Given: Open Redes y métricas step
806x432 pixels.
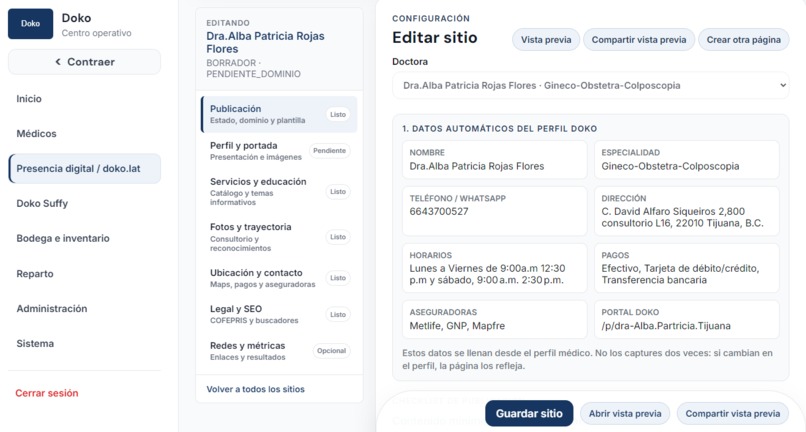Looking at the screenshot, I should tap(279, 351).
